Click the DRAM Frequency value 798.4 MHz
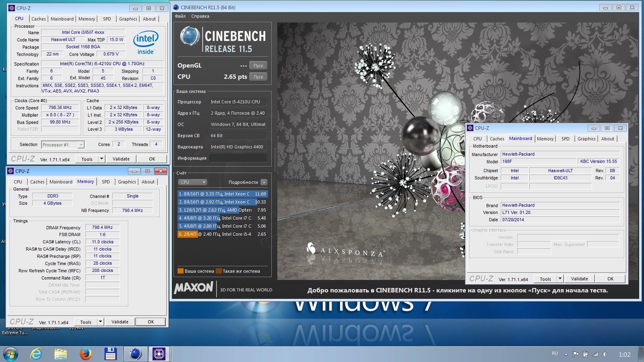Viewport: 644px width, 362px height. pos(102,227)
